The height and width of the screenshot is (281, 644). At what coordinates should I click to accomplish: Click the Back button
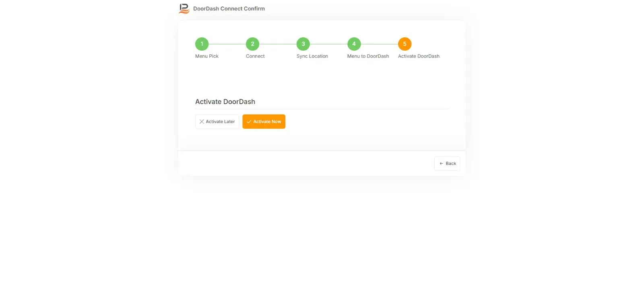(447, 163)
